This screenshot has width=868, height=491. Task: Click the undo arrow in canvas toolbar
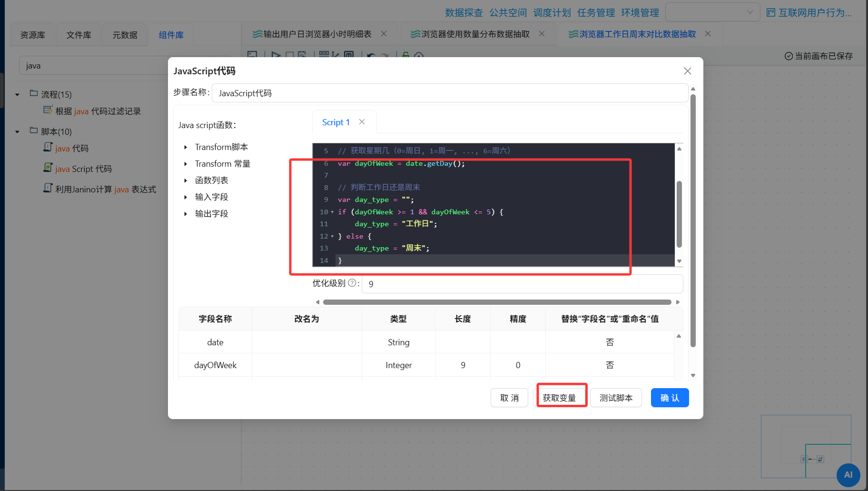372,55
